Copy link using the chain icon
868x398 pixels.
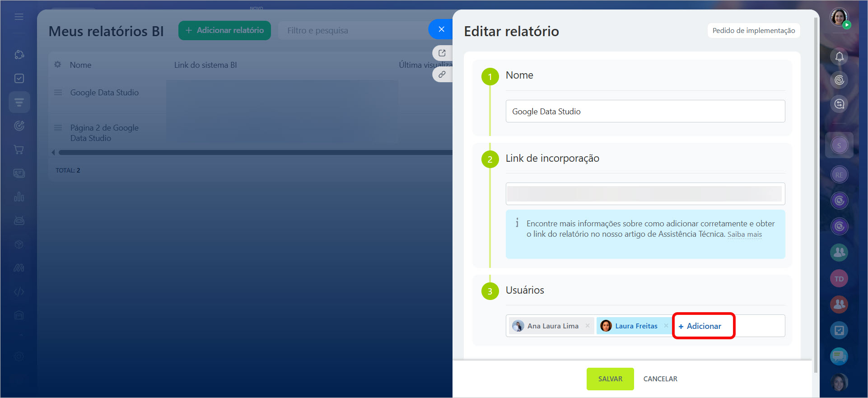click(442, 75)
